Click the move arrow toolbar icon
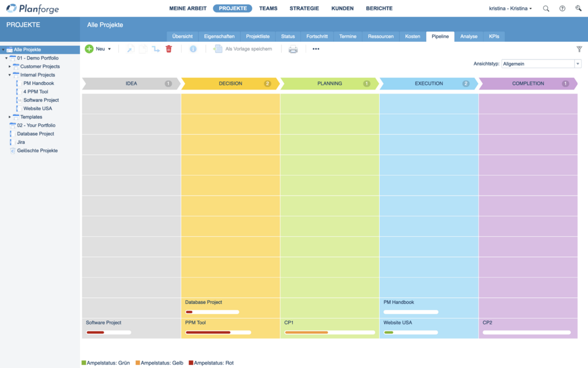 (156, 49)
